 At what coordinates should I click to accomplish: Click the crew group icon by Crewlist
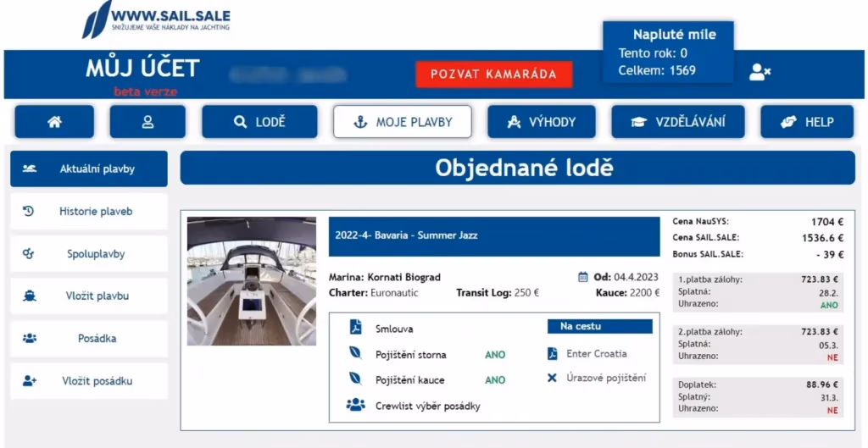click(355, 404)
